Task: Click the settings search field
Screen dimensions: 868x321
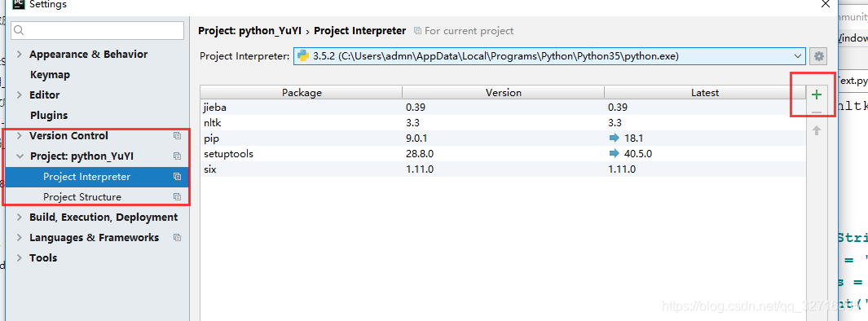Action: coord(98,30)
